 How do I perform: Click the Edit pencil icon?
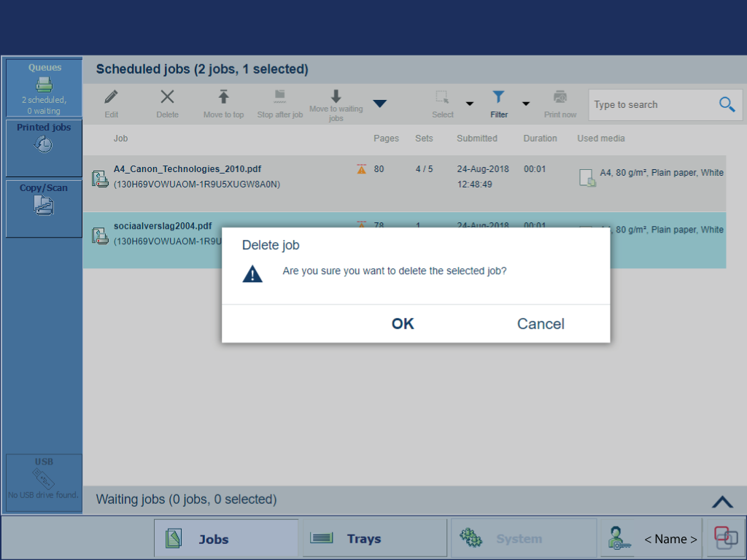coord(111,98)
